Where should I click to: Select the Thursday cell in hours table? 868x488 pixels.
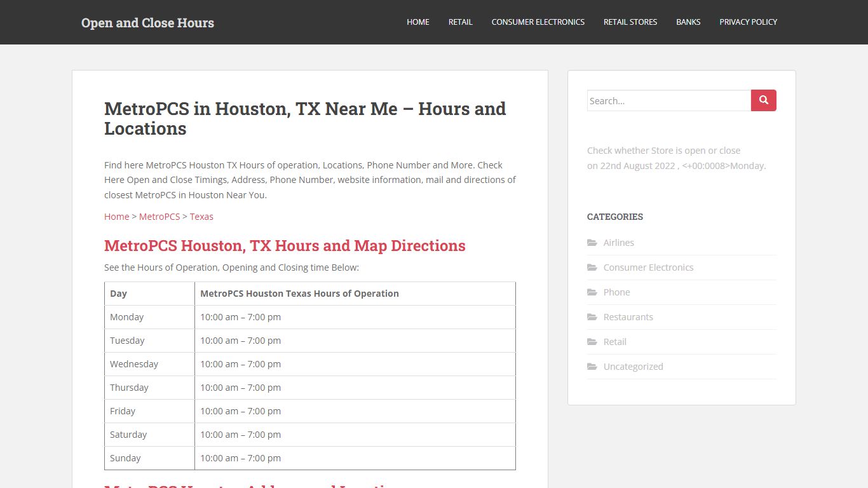tap(150, 388)
